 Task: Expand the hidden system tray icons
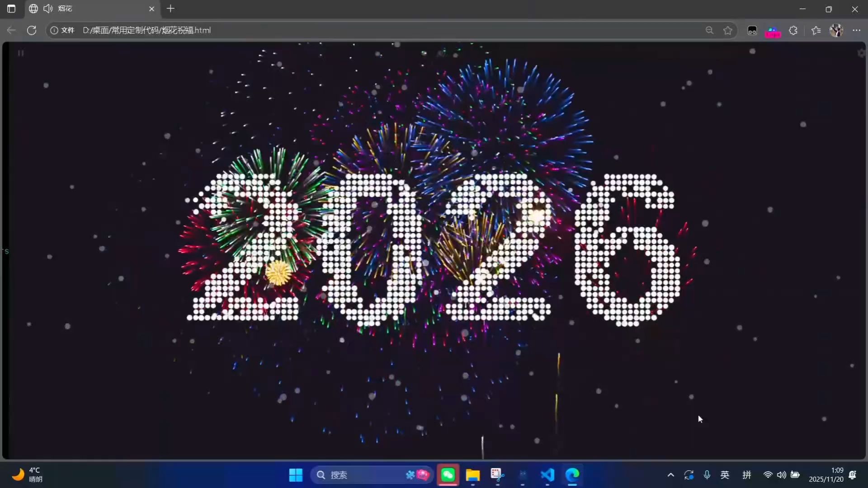(x=671, y=475)
